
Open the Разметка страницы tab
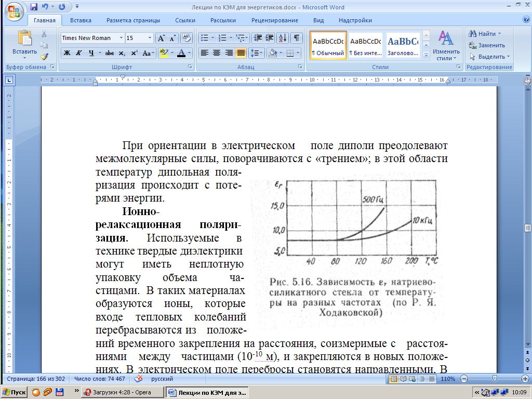133,20
